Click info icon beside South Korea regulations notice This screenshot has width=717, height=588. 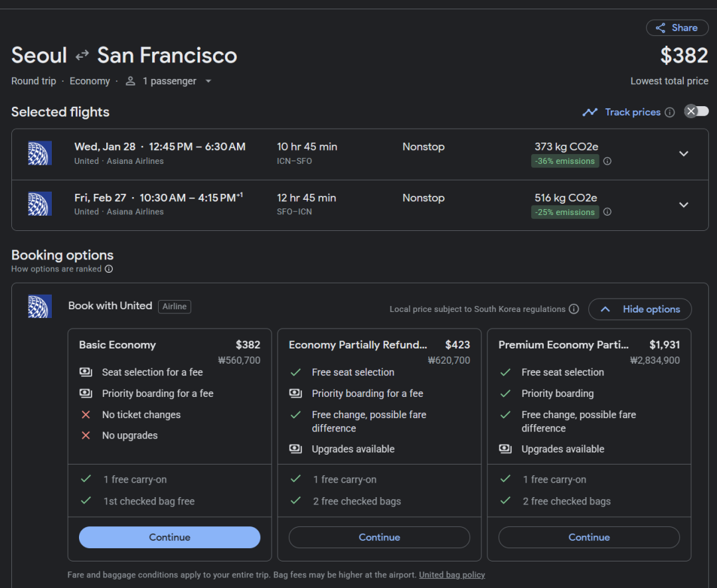pyautogui.click(x=574, y=309)
